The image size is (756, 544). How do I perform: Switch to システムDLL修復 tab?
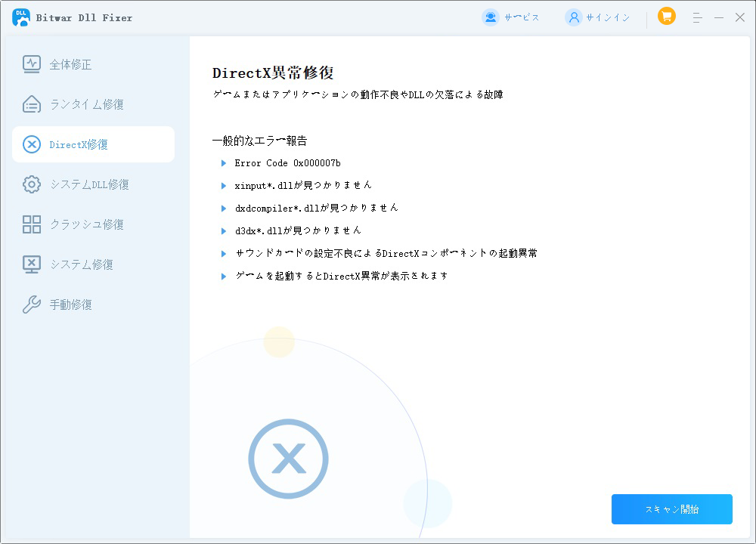point(93,184)
